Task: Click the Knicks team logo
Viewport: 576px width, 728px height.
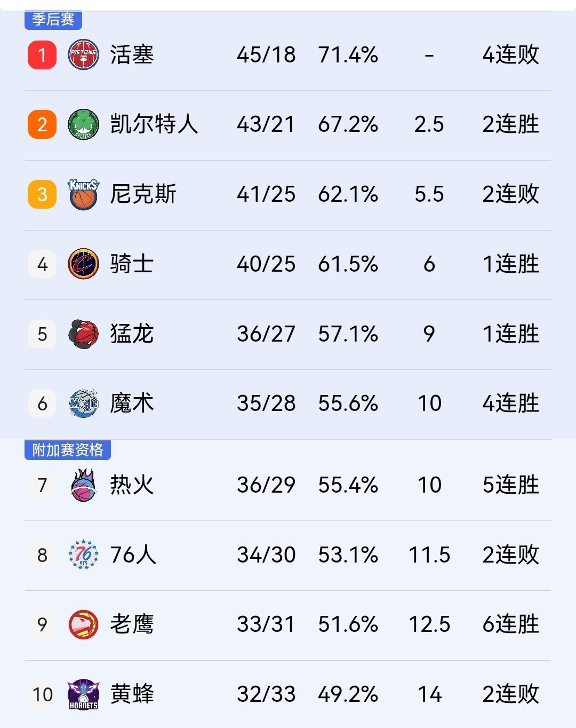Action: (83, 194)
